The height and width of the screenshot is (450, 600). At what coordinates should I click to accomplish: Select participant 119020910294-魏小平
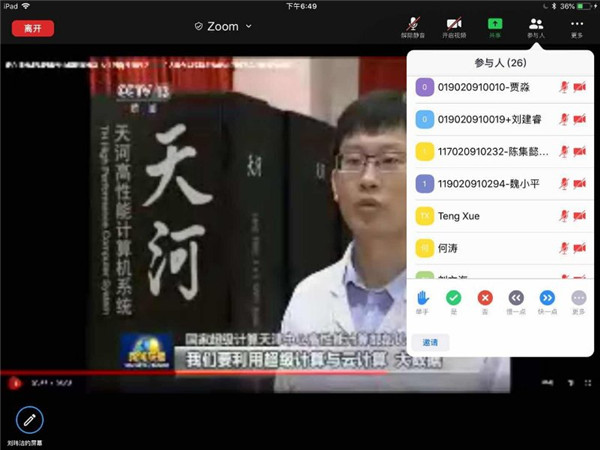tap(501, 184)
